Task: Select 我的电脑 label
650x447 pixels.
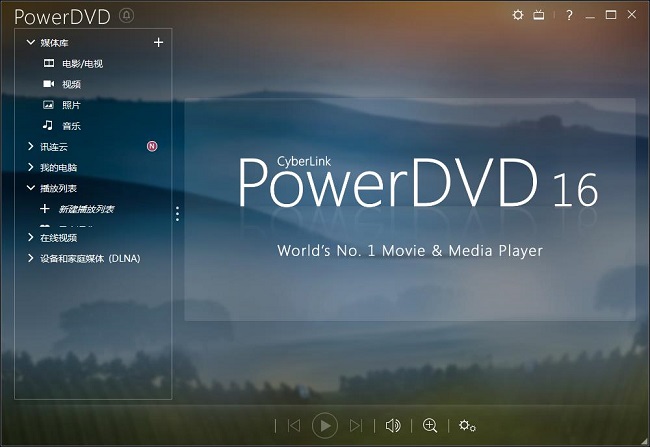Action: click(x=58, y=167)
